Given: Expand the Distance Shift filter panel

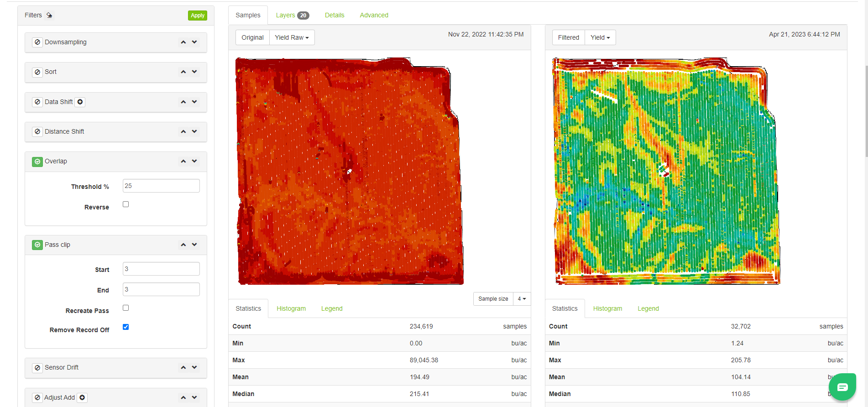Looking at the screenshot, I should tap(116, 131).
